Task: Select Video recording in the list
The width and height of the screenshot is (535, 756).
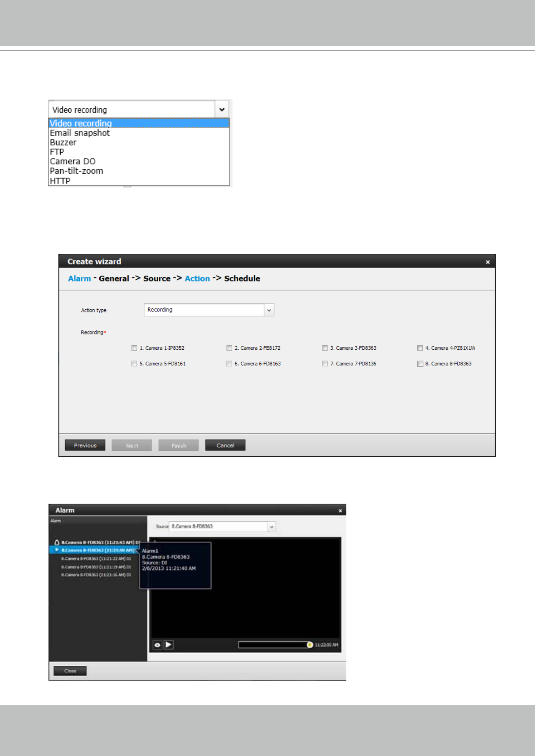Action: 139,123
